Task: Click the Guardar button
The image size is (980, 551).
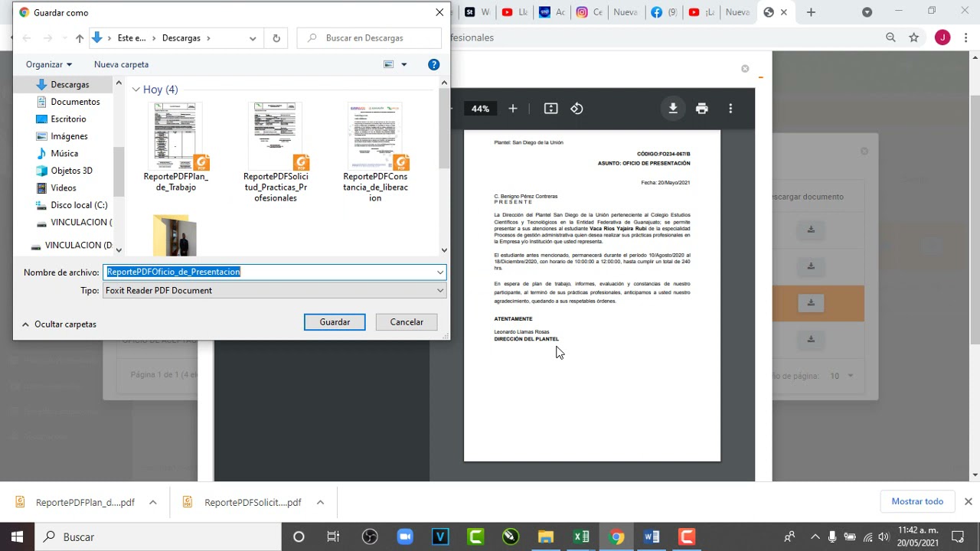Action: click(x=335, y=322)
